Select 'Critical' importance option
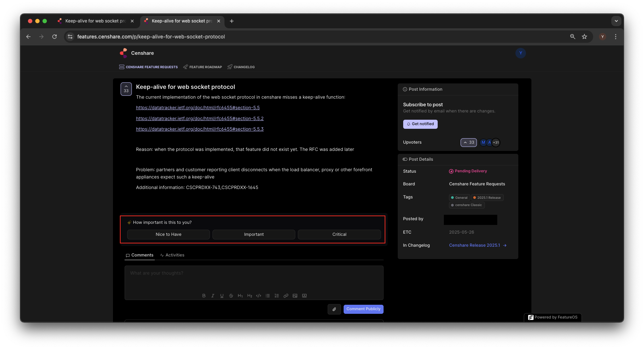Viewport: 644px width, 349px height. 339,234
